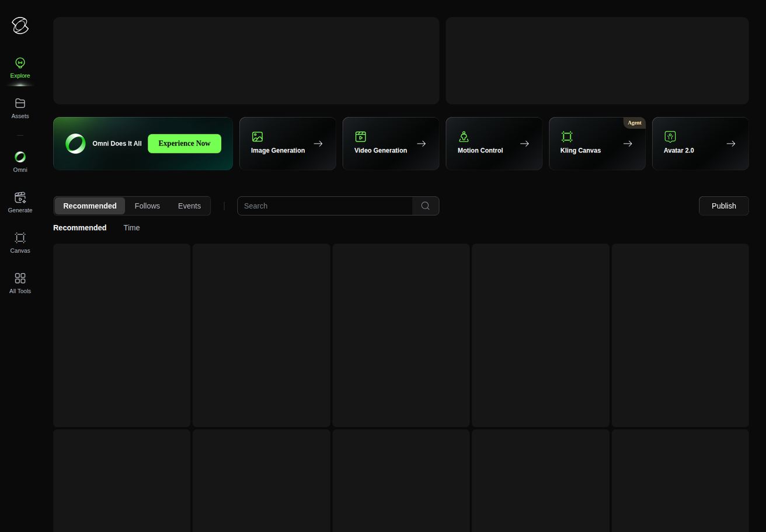Screen dimensions: 766x532
Task: Open the Video Generation card label
Action: [x=381, y=151]
